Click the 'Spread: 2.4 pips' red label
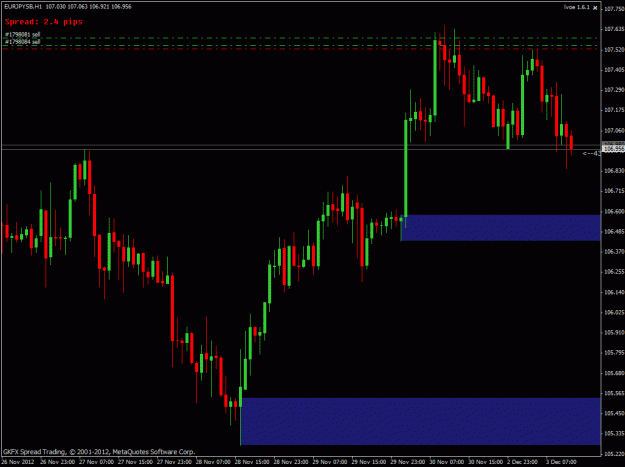The width and height of the screenshot is (625, 467). [44, 22]
